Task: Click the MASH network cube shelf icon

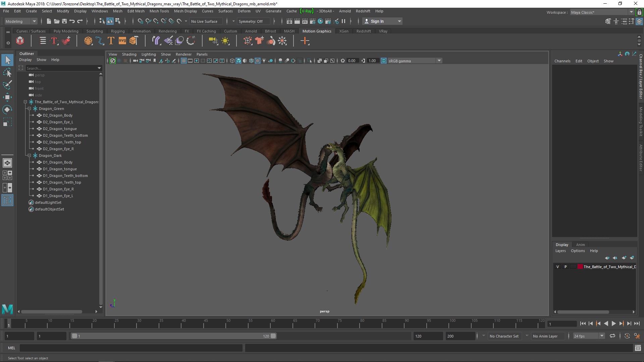Action: point(20,41)
